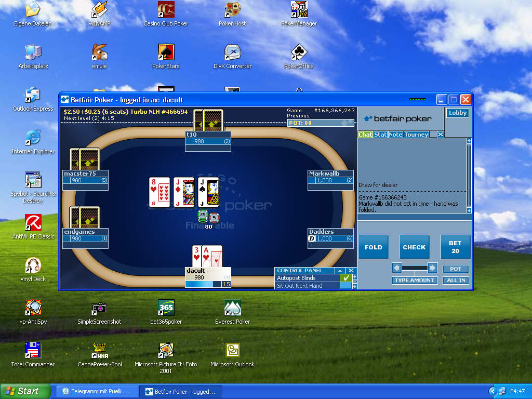Click the taskbar clock showing 04:47

(517, 392)
